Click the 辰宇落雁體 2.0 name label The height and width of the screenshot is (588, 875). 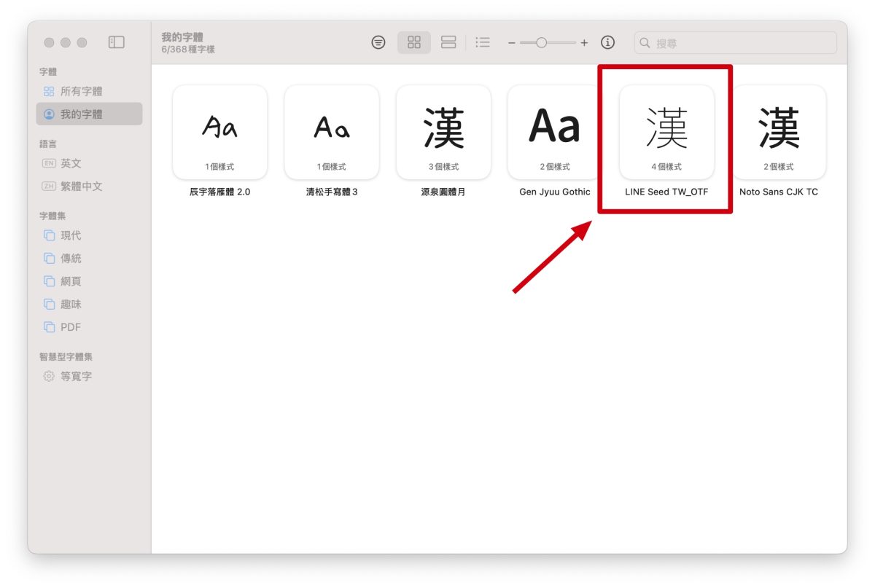tap(219, 192)
